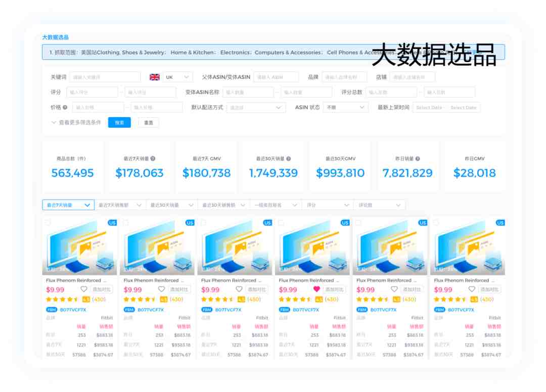Open the 最近7天销售额 sort dropdown

(x=120, y=205)
